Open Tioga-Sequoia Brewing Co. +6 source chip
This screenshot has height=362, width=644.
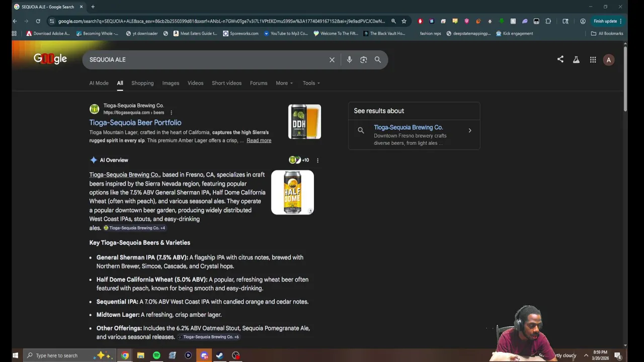point(208,337)
